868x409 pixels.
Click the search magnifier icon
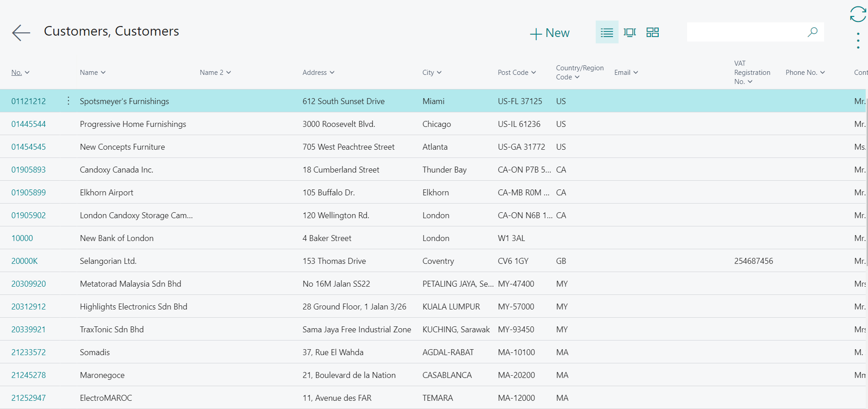coord(812,32)
